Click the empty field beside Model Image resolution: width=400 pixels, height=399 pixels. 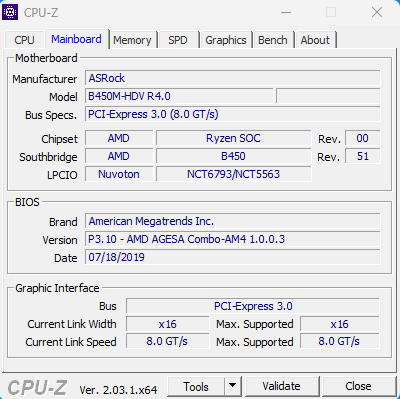[328, 96]
